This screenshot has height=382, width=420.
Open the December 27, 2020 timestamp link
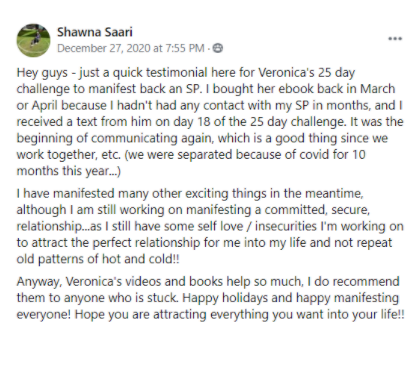(x=131, y=48)
